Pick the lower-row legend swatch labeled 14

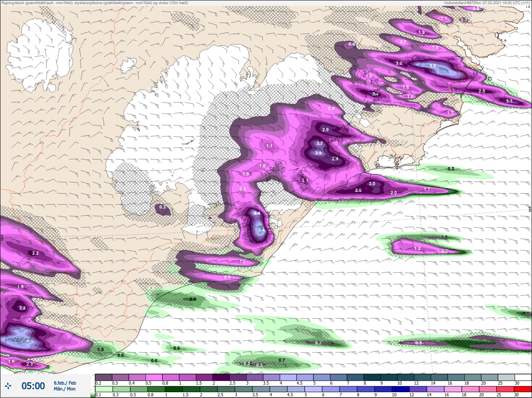click(436, 389)
